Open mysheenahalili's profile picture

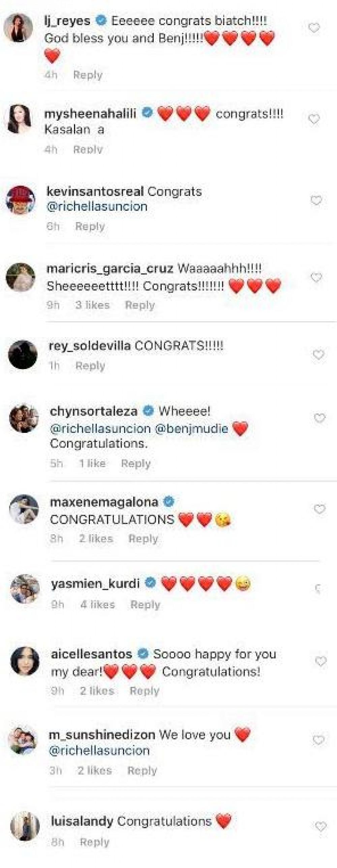pos(20,119)
